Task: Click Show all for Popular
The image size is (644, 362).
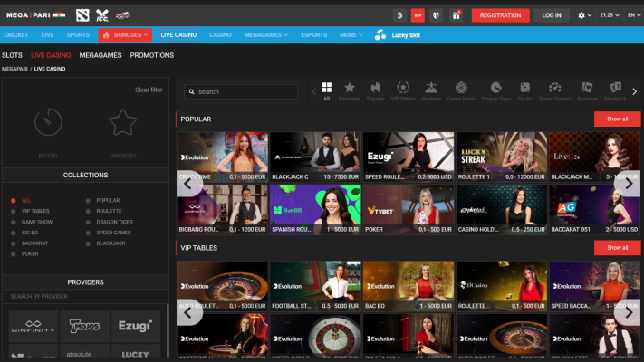Action: [618, 119]
